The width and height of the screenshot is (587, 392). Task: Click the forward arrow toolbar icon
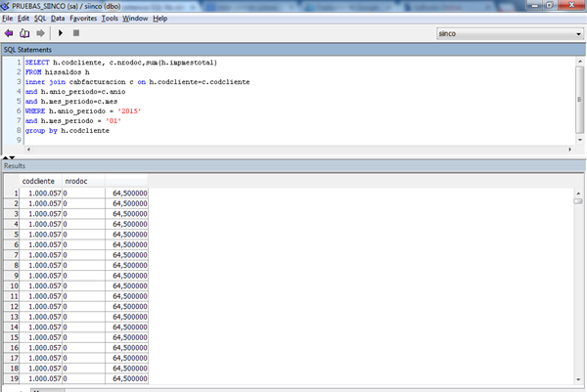(x=39, y=32)
